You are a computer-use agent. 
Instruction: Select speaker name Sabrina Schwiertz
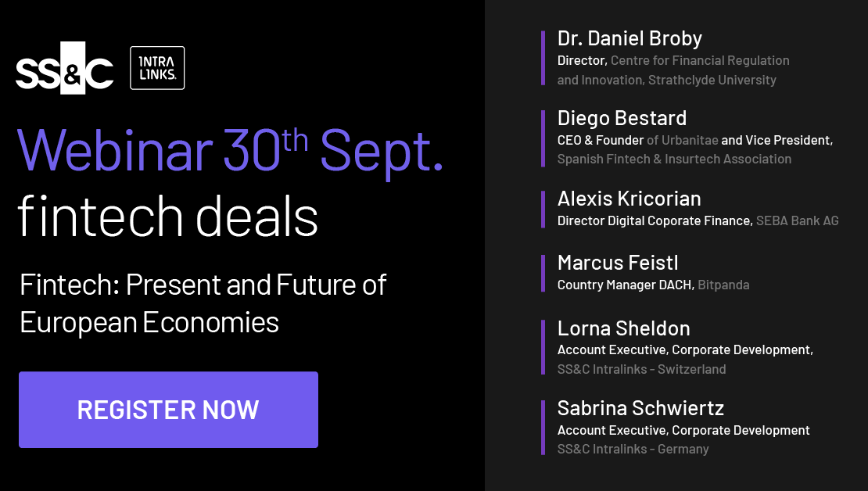640,408
